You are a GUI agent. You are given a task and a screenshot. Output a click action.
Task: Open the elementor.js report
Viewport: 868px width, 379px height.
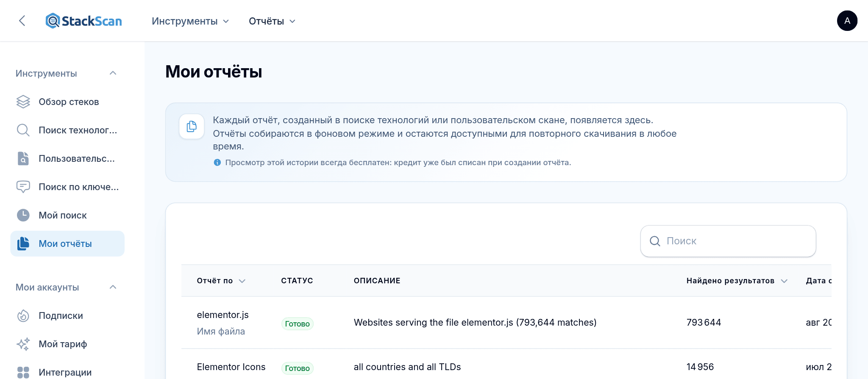223,315
